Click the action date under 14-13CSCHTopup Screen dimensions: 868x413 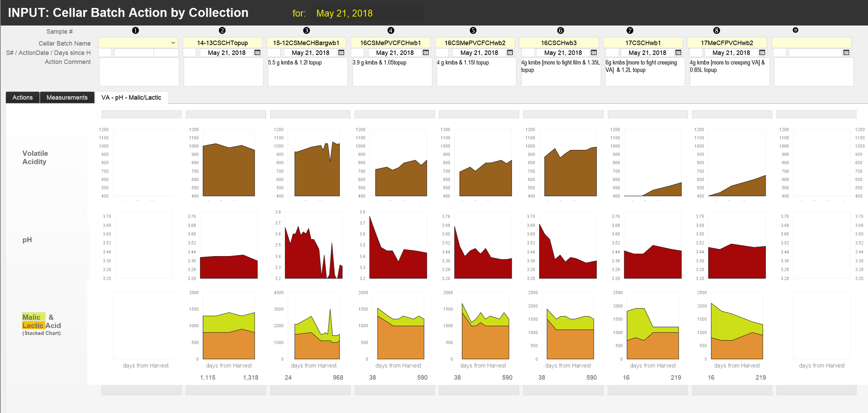pyautogui.click(x=227, y=52)
